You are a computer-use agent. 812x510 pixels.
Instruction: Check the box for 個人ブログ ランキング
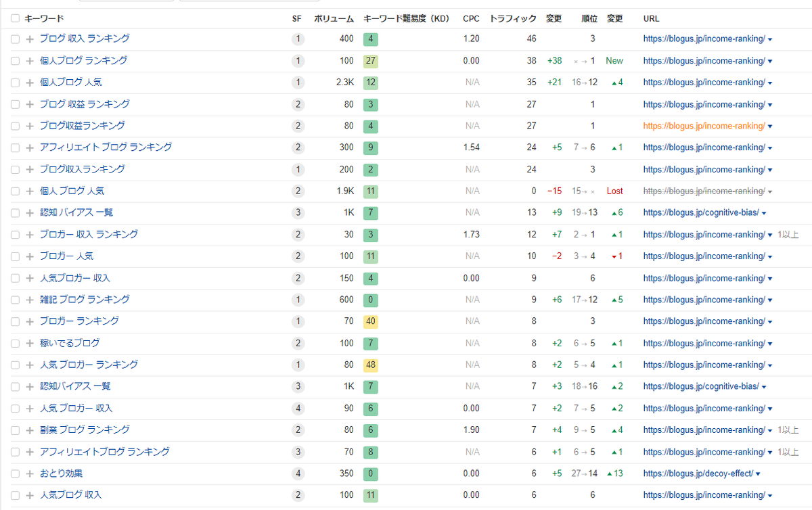tap(15, 61)
